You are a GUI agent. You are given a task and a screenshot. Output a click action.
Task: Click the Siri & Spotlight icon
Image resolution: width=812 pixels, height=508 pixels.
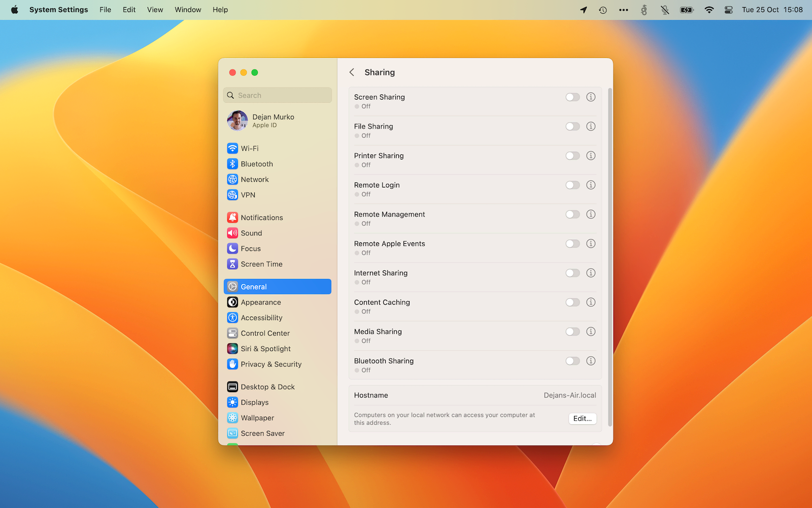point(232,348)
